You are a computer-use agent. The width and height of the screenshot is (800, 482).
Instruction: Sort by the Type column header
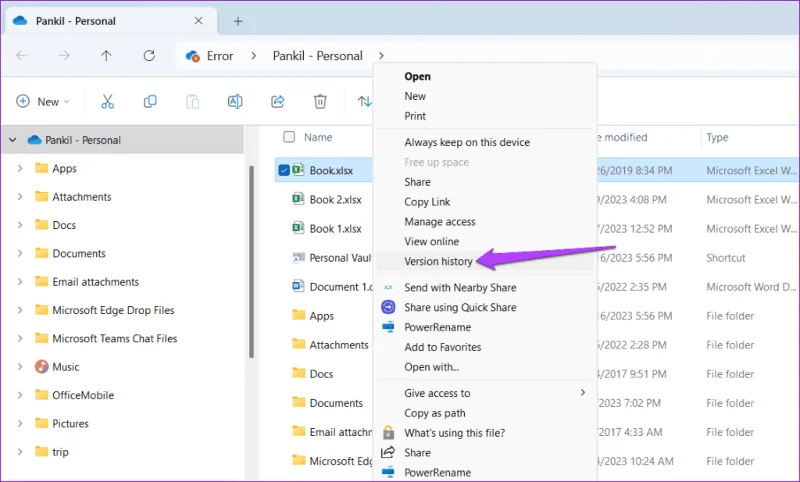(717, 137)
